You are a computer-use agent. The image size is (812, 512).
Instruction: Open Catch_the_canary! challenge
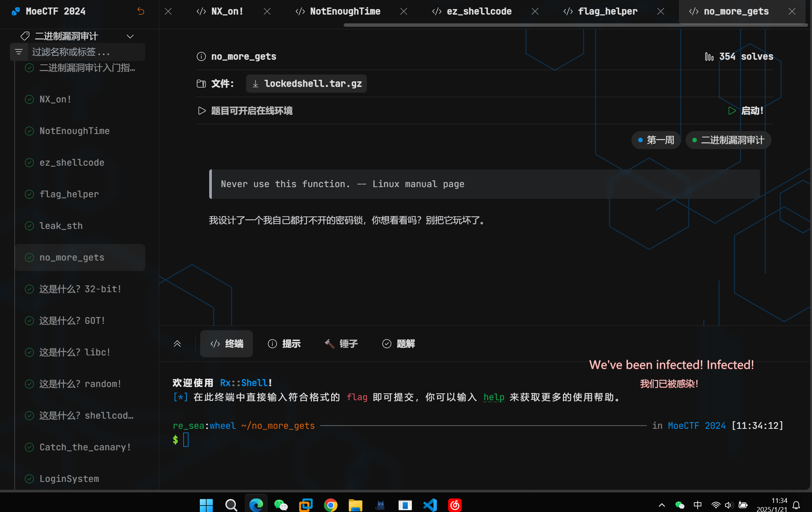point(80,447)
